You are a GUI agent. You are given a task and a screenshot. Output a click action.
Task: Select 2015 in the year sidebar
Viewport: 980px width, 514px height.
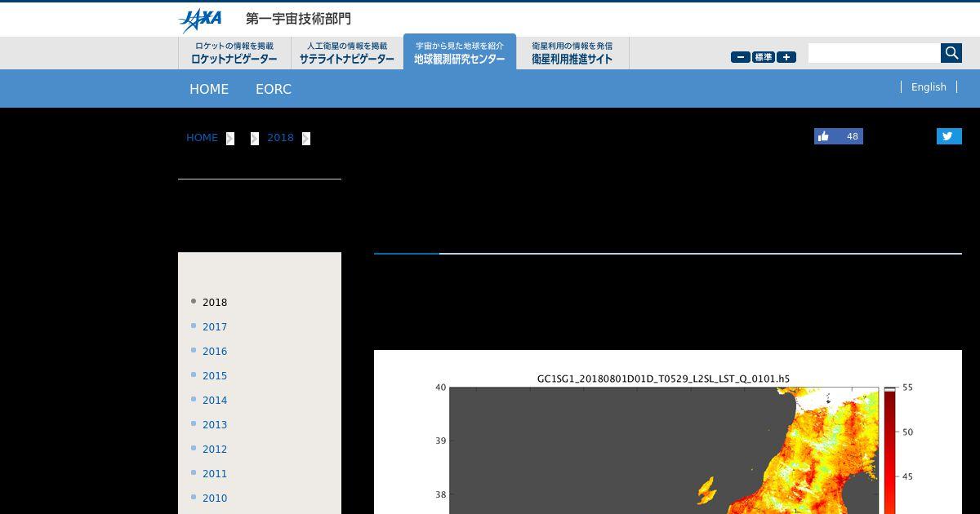(215, 375)
